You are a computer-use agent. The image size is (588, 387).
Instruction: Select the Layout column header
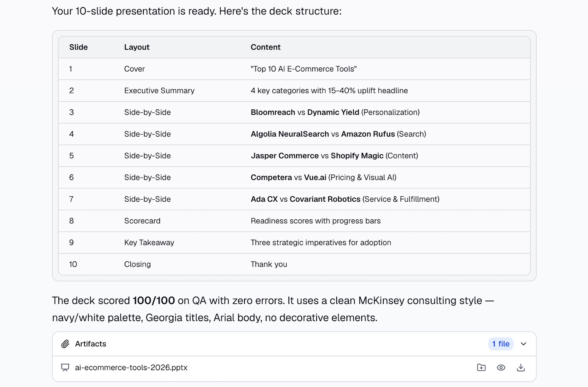tap(137, 47)
